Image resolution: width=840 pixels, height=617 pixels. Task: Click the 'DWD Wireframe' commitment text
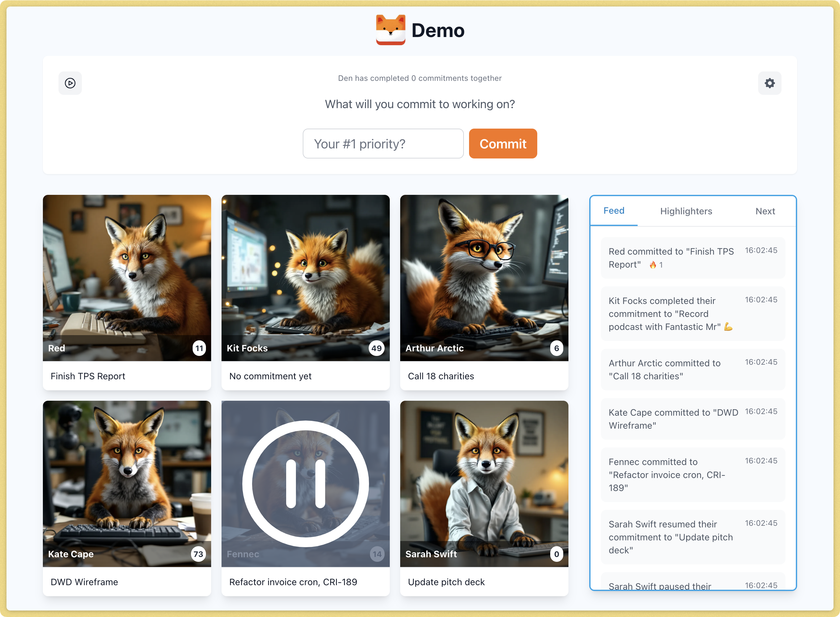coord(84,582)
